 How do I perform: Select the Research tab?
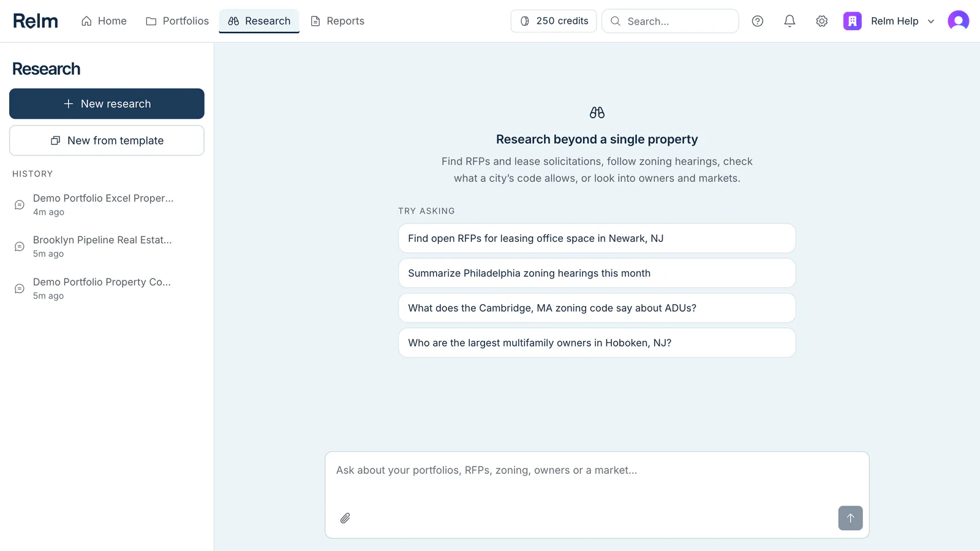coord(259,21)
